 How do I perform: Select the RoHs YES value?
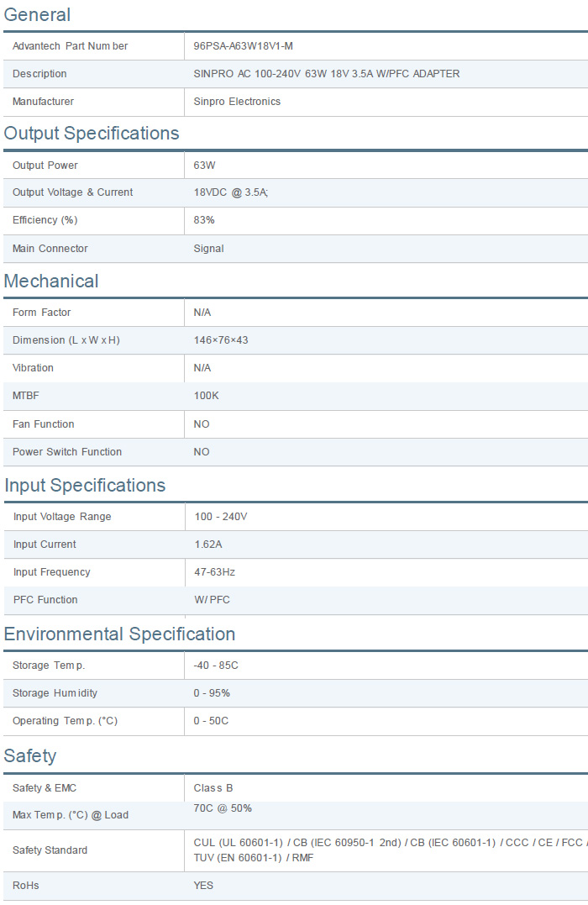(203, 886)
